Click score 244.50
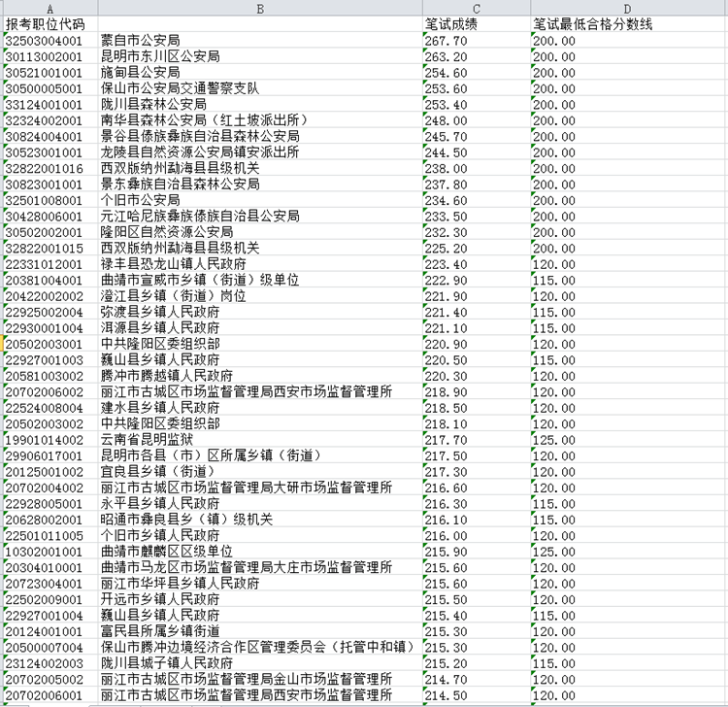 tap(477, 152)
